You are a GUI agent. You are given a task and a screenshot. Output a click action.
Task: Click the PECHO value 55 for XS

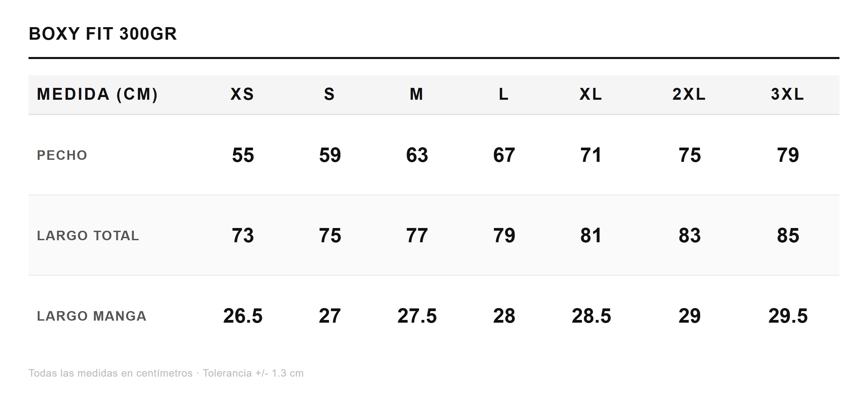point(243,155)
